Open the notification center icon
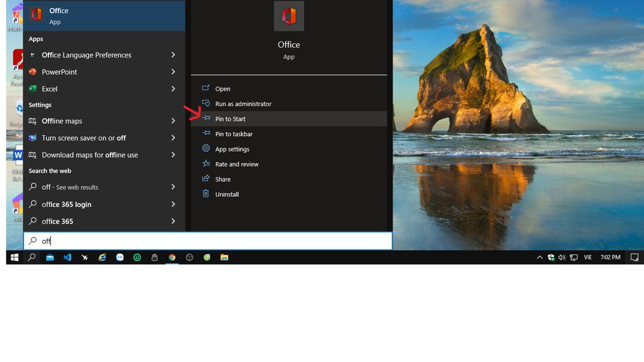 [x=635, y=257]
